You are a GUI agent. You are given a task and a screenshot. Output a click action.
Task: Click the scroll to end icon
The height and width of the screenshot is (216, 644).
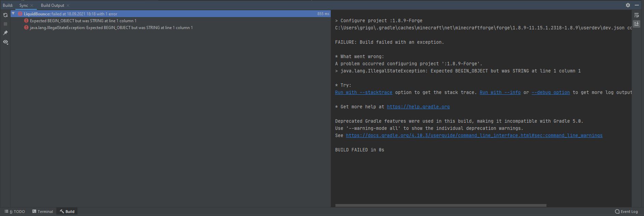(636, 24)
